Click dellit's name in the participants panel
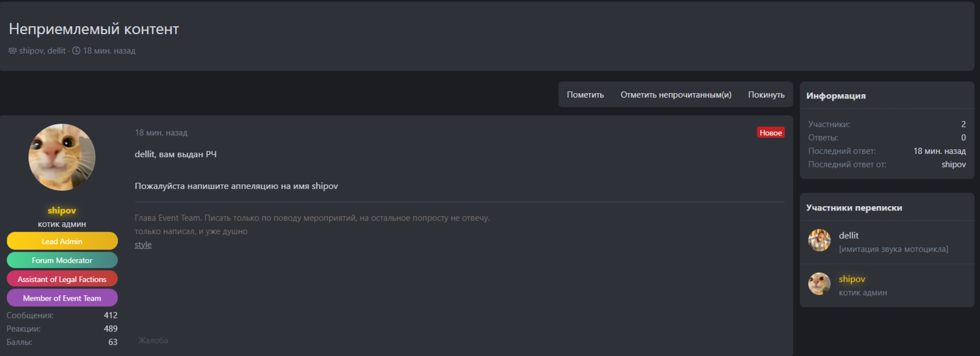This screenshot has height=356, width=980. [848, 236]
